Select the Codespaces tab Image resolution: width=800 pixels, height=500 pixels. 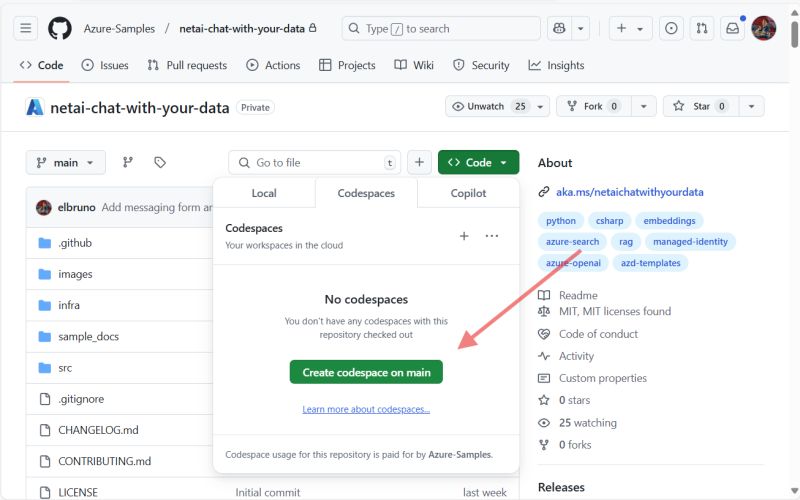pyautogui.click(x=366, y=193)
